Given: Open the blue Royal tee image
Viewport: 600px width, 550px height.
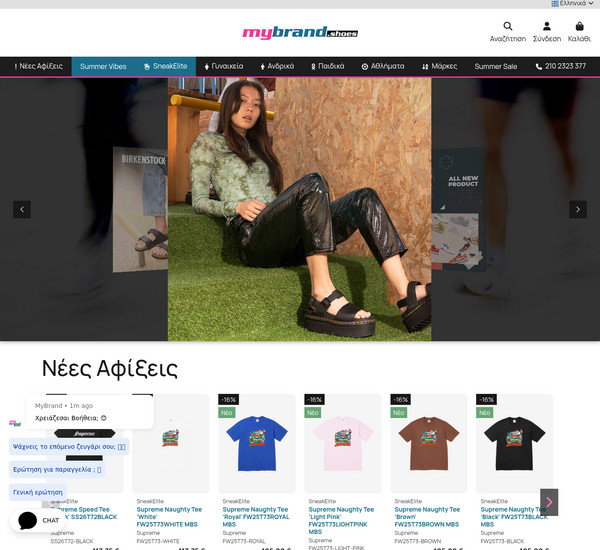Looking at the screenshot, I should pyautogui.click(x=257, y=444).
